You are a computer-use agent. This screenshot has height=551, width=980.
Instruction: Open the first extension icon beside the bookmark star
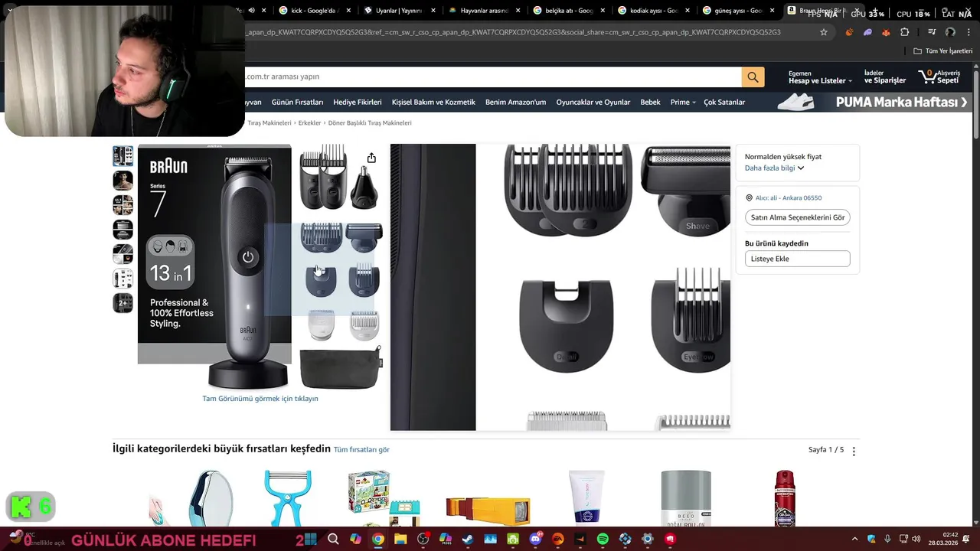tap(849, 32)
